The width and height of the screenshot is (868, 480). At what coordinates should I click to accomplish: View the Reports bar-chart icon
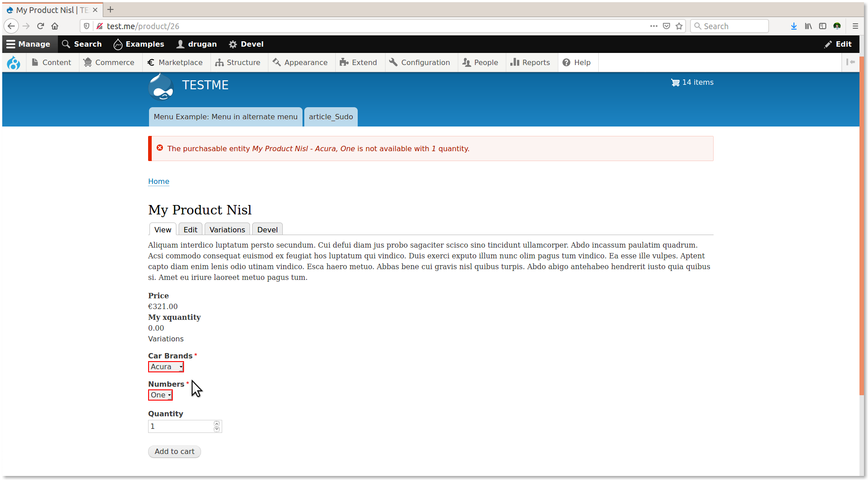[515, 62]
